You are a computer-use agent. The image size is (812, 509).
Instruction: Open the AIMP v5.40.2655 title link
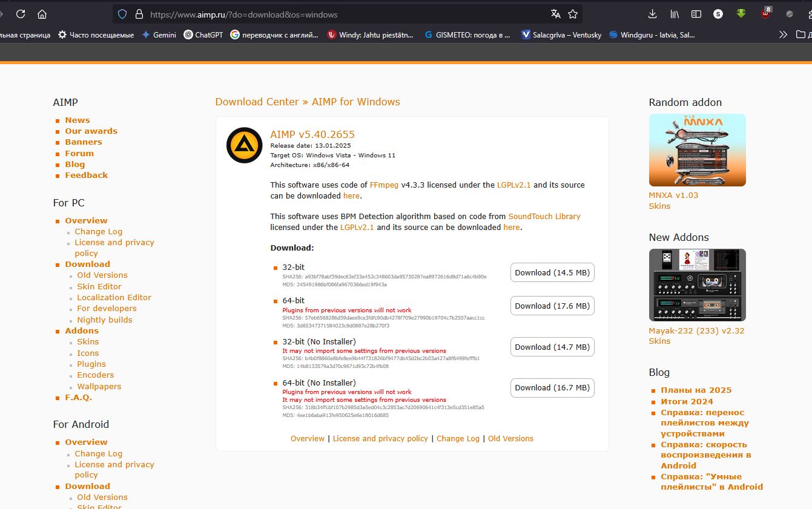point(312,134)
